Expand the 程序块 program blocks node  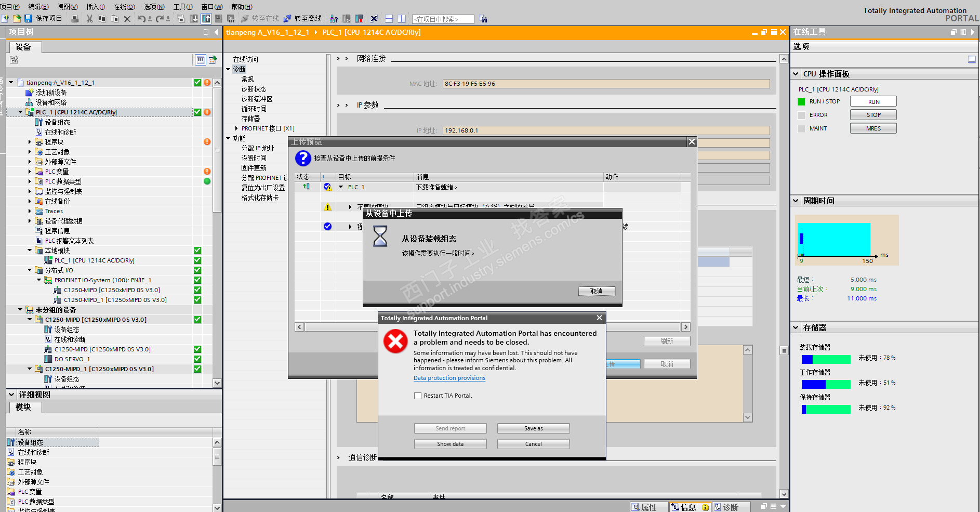tap(30, 142)
